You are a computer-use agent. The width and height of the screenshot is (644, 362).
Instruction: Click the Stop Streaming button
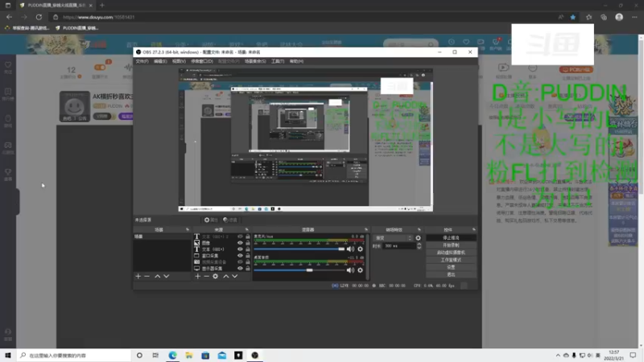451,238
